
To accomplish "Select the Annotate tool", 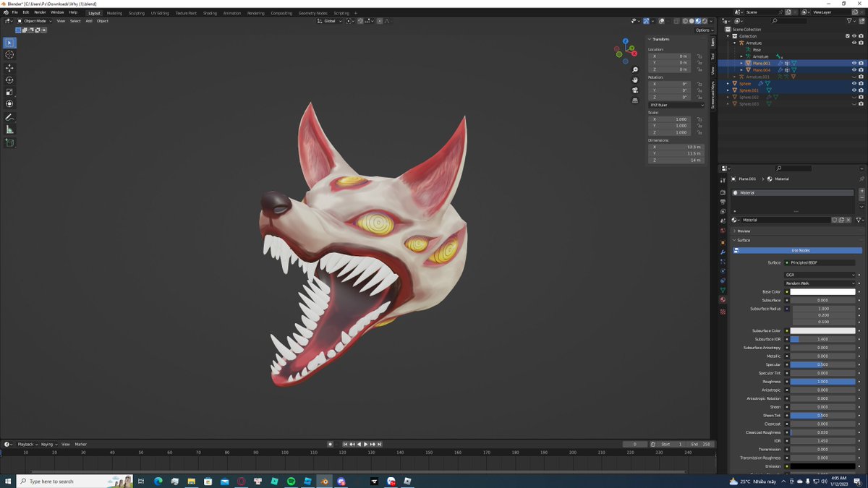I will click(9, 117).
